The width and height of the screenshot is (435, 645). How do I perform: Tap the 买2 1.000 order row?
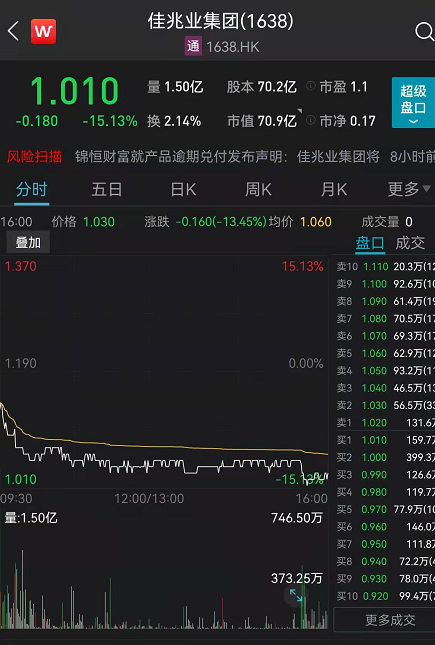[385, 457]
